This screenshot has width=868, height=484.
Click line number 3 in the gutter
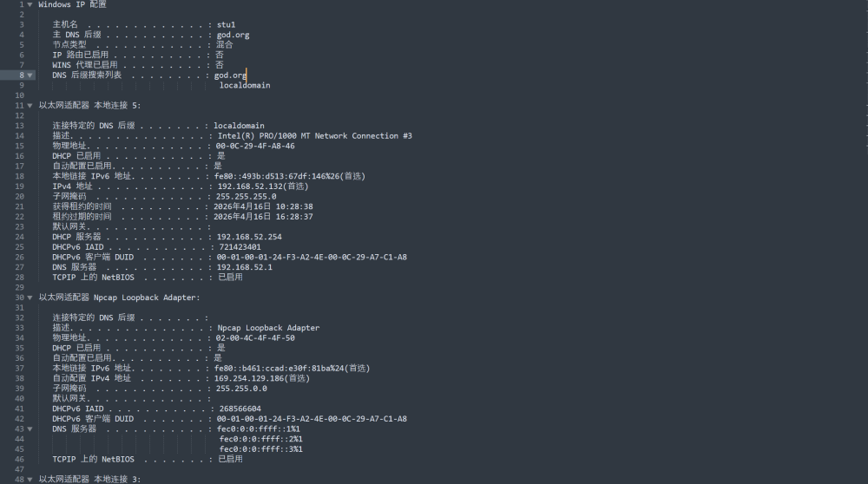(x=21, y=24)
